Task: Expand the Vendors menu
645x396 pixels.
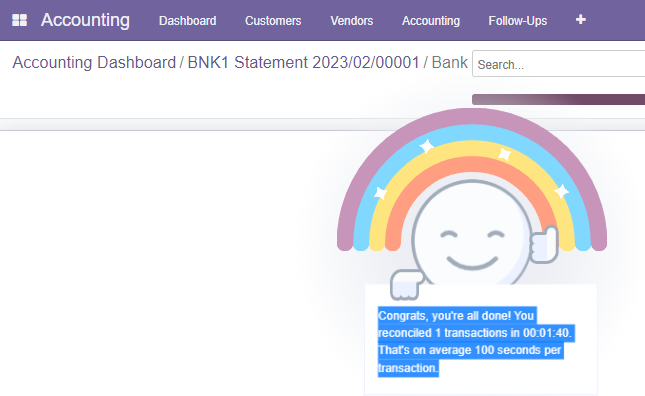Action: [352, 21]
